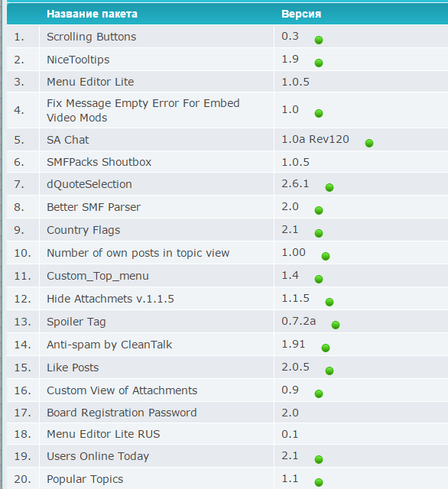Sort by the Название пакета column header

coord(92,14)
